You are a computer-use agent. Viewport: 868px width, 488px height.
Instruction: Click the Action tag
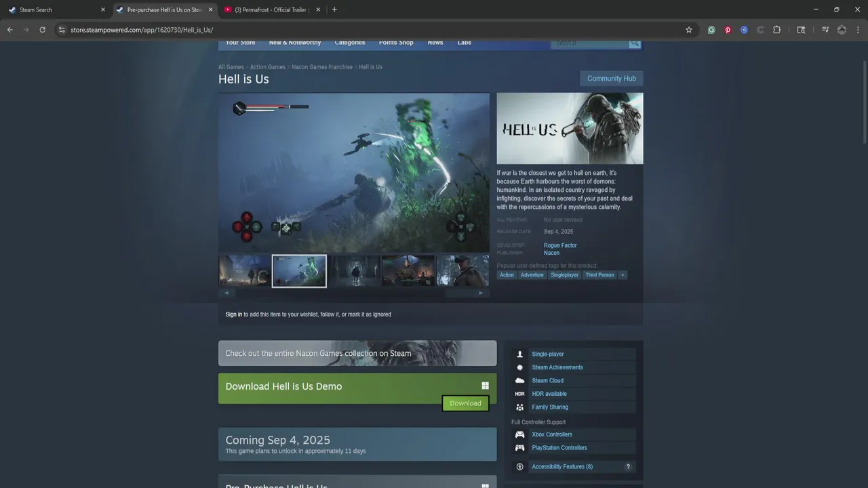click(x=507, y=275)
